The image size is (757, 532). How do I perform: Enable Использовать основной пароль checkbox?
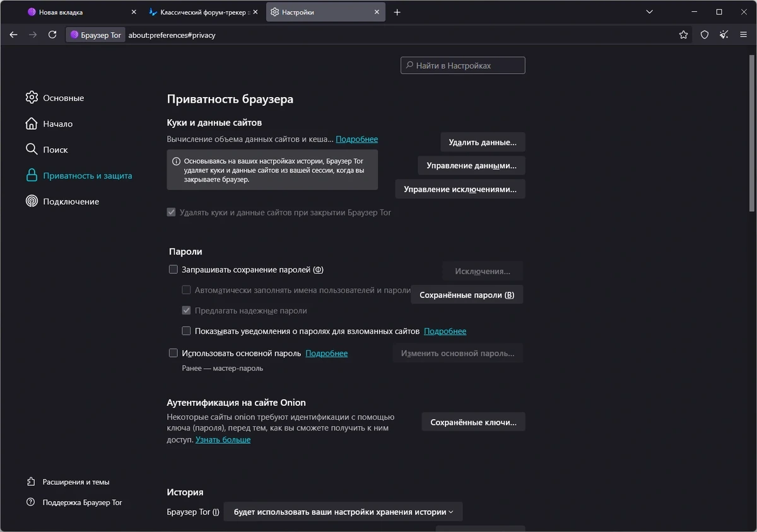coord(173,353)
